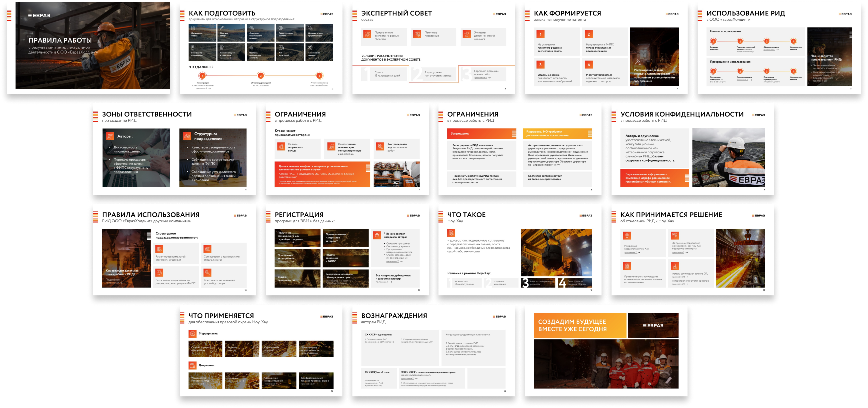This screenshot has height=408, width=868.
Task: Click the team photo on the closing slide
Action: pos(606,364)
